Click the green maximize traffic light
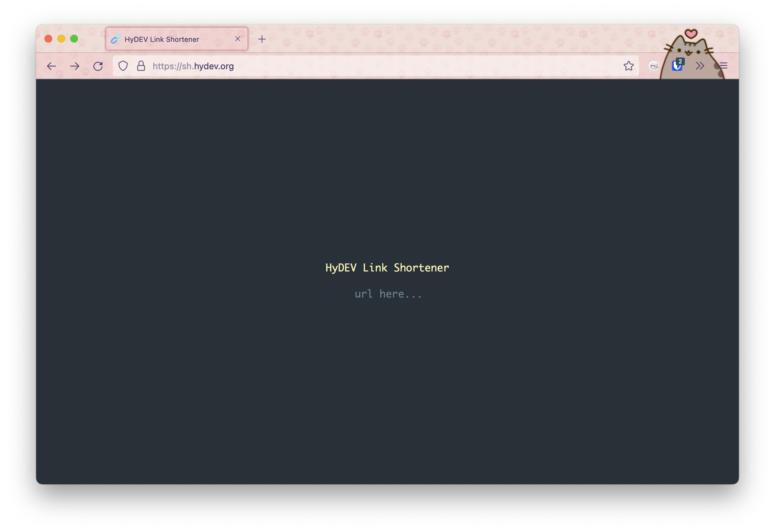 pyautogui.click(x=74, y=39)
